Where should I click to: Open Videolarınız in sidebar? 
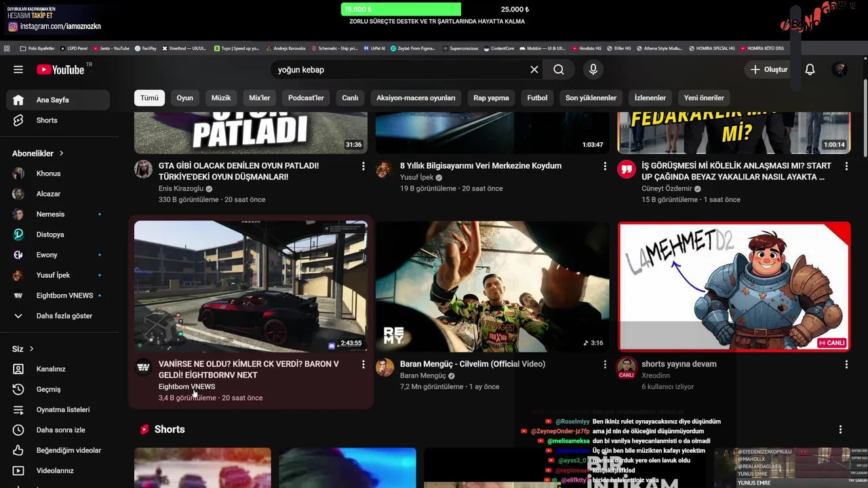(58, 470)
